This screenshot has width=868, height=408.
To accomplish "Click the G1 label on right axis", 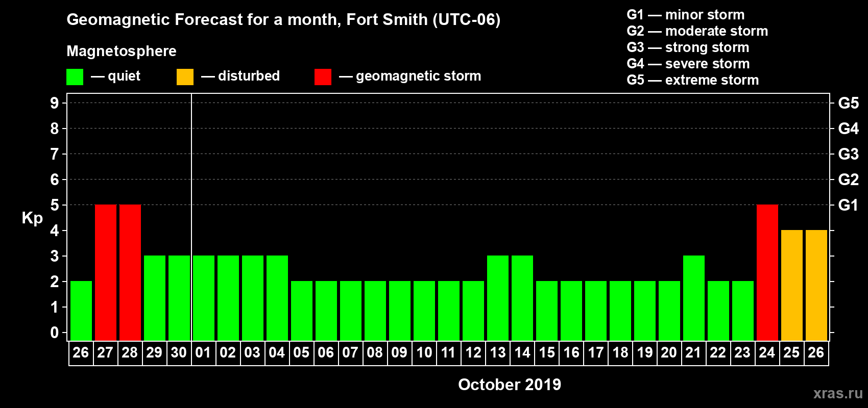I will (848, 205).
